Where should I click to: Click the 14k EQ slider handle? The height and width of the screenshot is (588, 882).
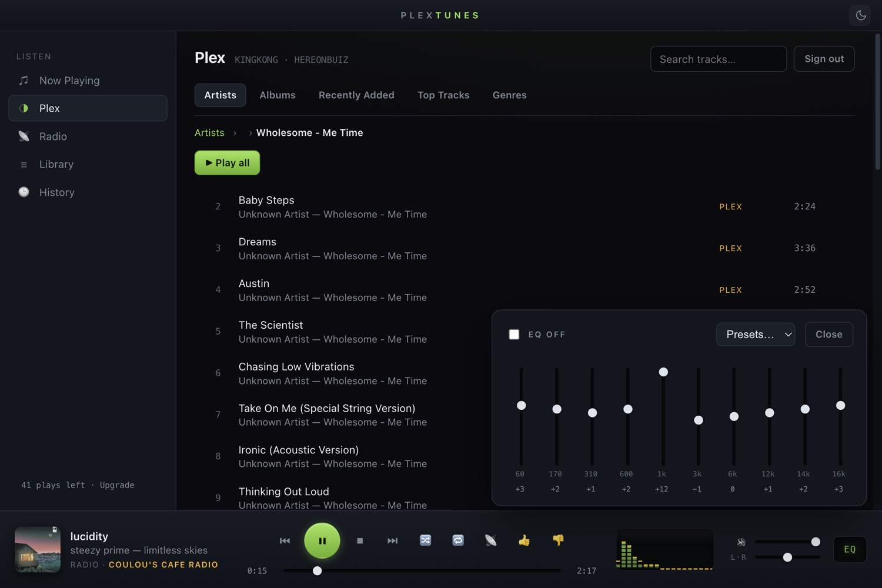[x=805, y=409]
